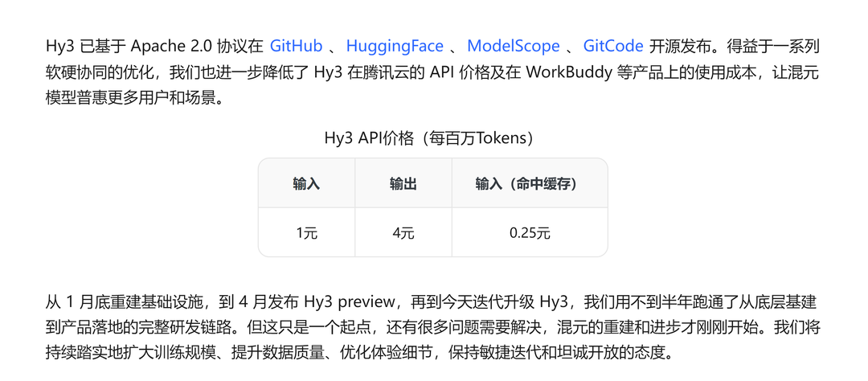Click the words 'Apache 2.0' in first paragraph
Image resolution: width=868 pixels, height=381 pixels.
(x=171, y=46)
